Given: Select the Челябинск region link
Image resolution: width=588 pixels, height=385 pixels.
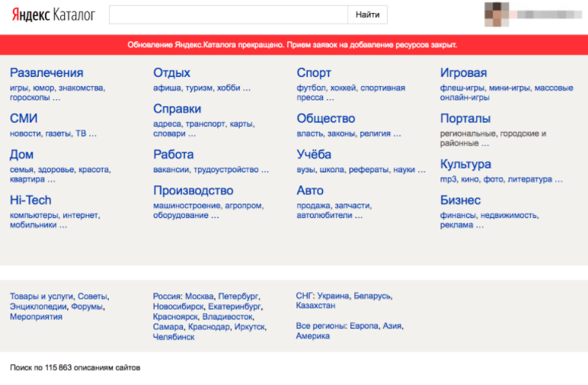Looking at the screenshot, I should click(x=174, y=337).
